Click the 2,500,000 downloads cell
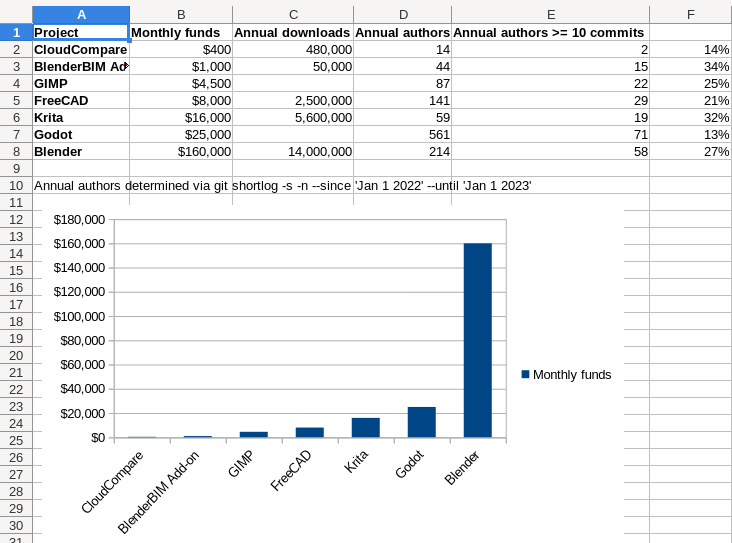 coord(293,100)
